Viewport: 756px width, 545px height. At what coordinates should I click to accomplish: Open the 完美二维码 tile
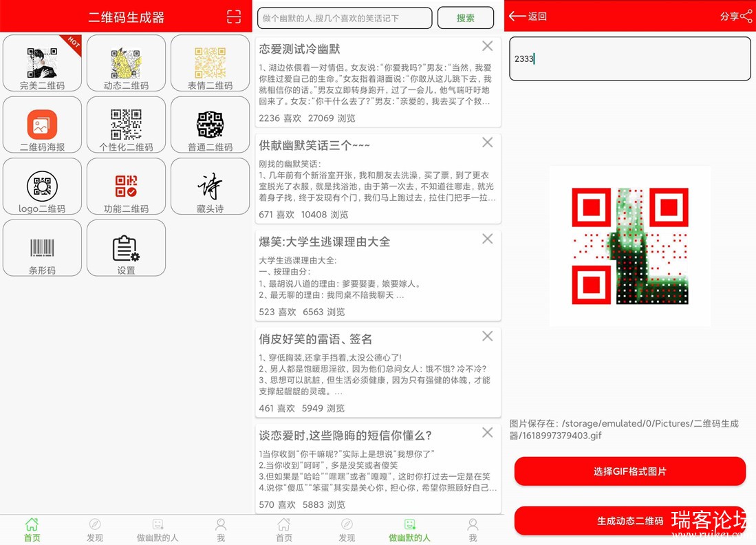point(43,63)
